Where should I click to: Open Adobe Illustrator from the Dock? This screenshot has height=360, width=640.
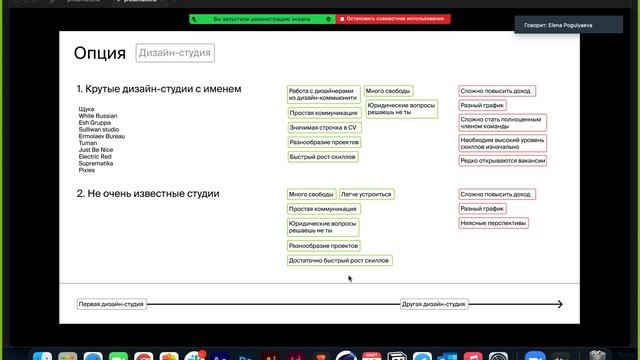tap(270, 356)
